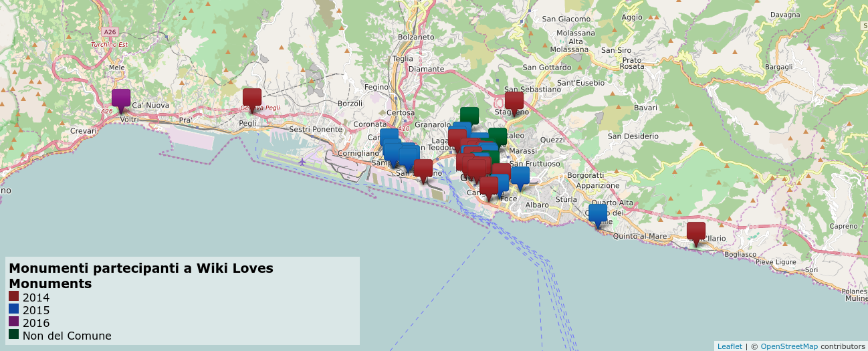Open the Leaflet attribution link
This screenshot has width=868, height=351.
[x=730, y=346]
